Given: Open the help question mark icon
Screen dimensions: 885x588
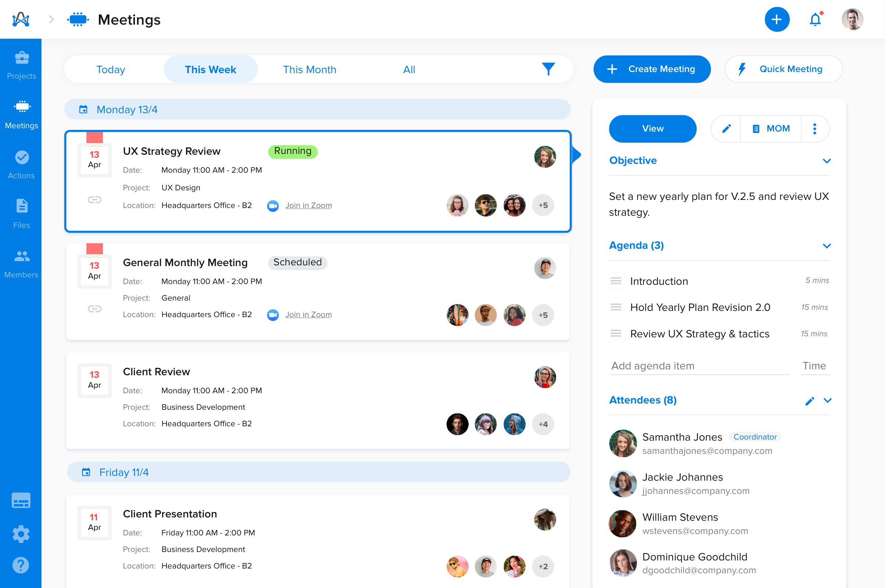Looking at the screenshot, I should coord(21,565).
